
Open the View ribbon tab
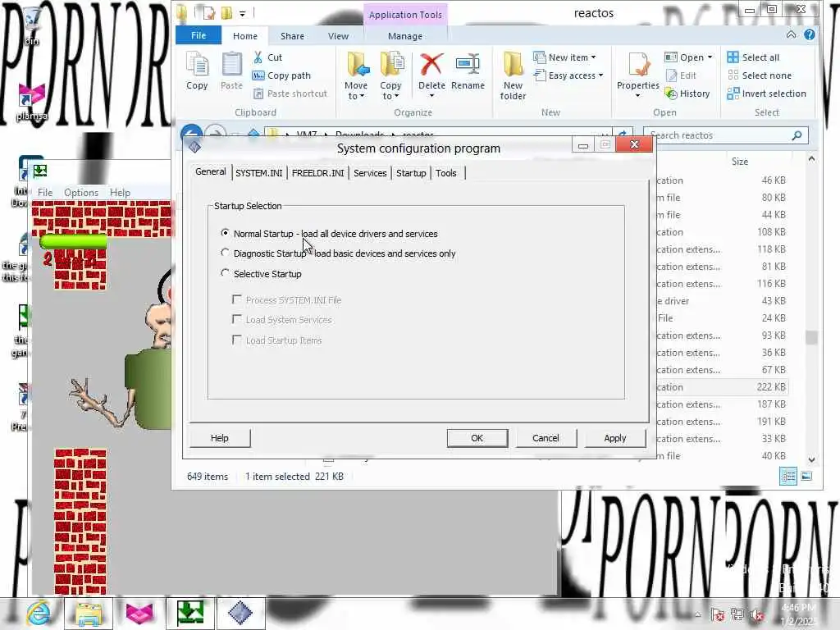tap(338, 36)
